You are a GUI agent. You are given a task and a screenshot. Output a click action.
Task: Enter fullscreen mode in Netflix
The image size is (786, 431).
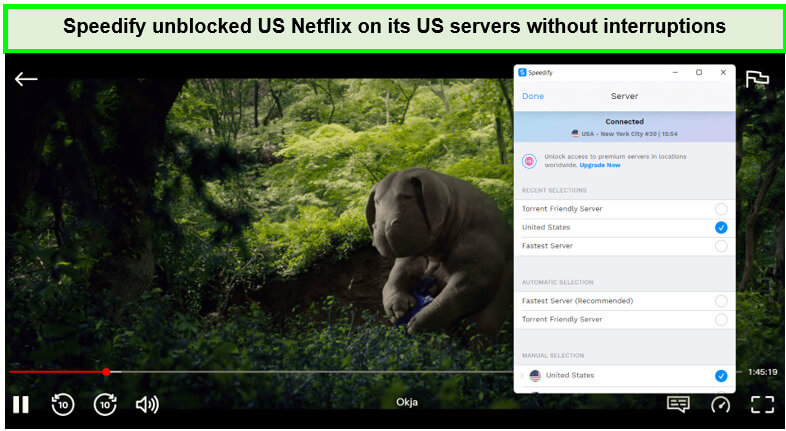coord(762,404)
